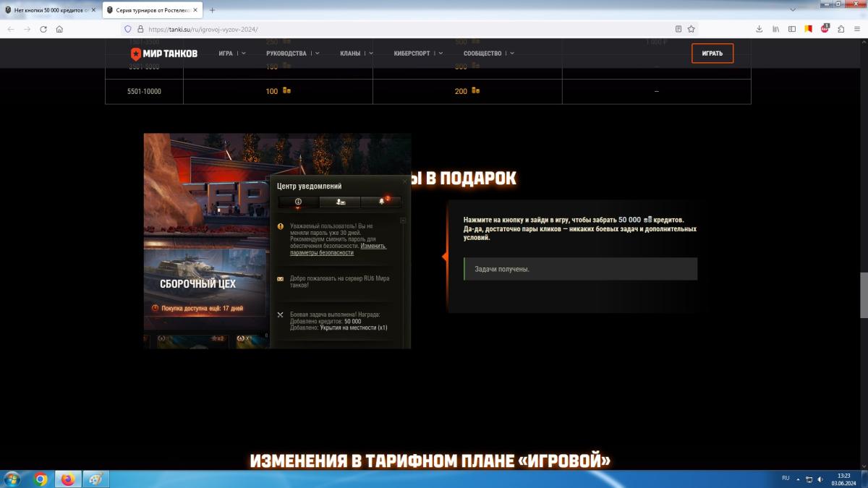Expand the СООБЩЕСТВО dropdown chevron

click(511, 53)
